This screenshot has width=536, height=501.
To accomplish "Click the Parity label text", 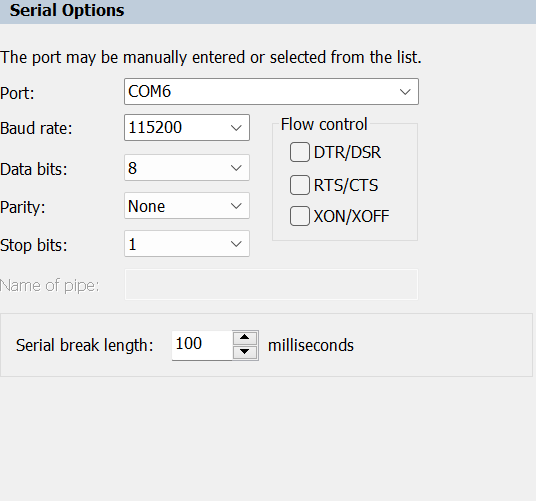I will click(x=23, y=207).
